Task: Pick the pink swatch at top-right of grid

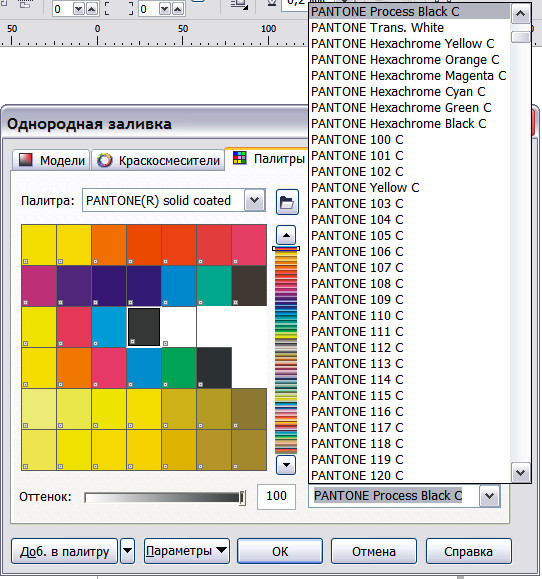Action: 249,245
